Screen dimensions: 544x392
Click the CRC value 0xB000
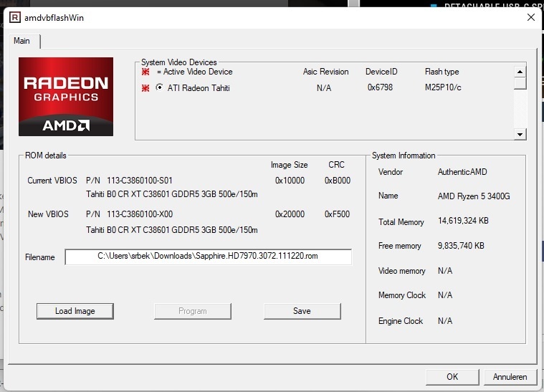click(x=338, y=181)
